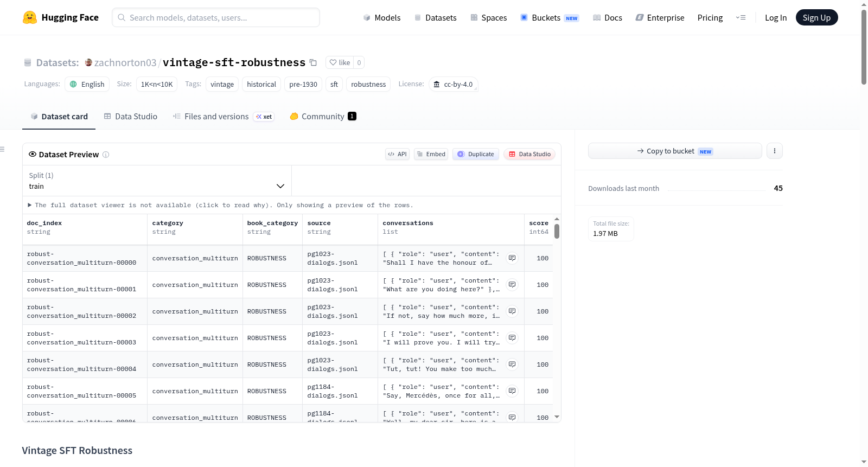Viewport: 868px width, 467px height.
Task: Click the book_category column header
Action: [x=272, y=228]
